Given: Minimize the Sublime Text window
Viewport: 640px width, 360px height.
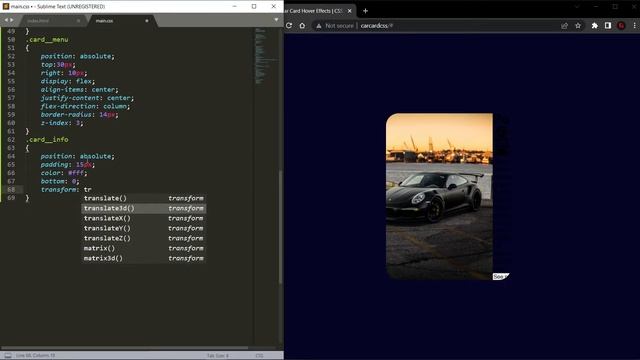Looking at the screenshot, I should pos(235,7).
